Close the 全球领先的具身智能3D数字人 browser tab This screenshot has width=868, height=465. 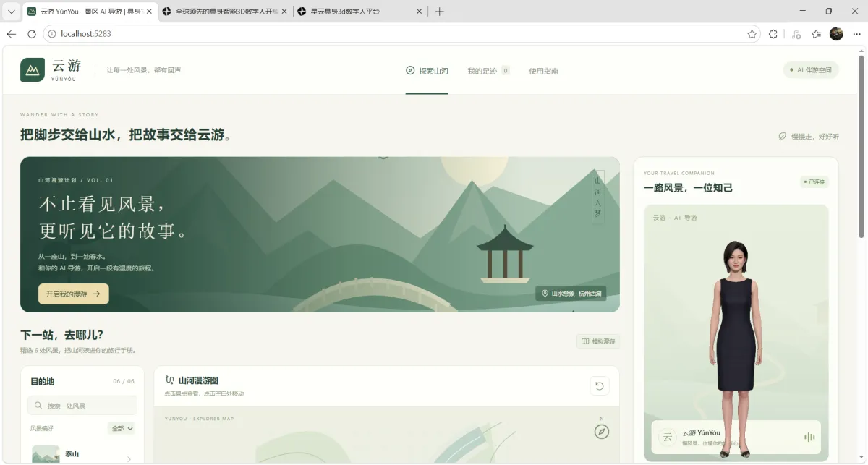pyautogui.click(x=284, y=12)
